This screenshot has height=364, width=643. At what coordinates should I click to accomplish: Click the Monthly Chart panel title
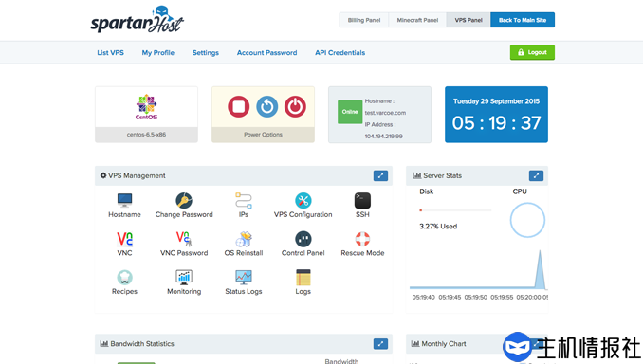tap(444, 344)
